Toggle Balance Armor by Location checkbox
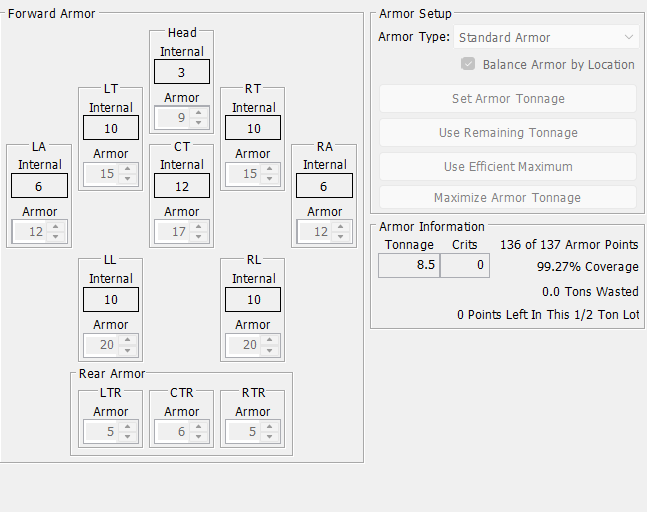Image resolution: width=647 pixels, height=512 pixels. (x=468, y=64)
